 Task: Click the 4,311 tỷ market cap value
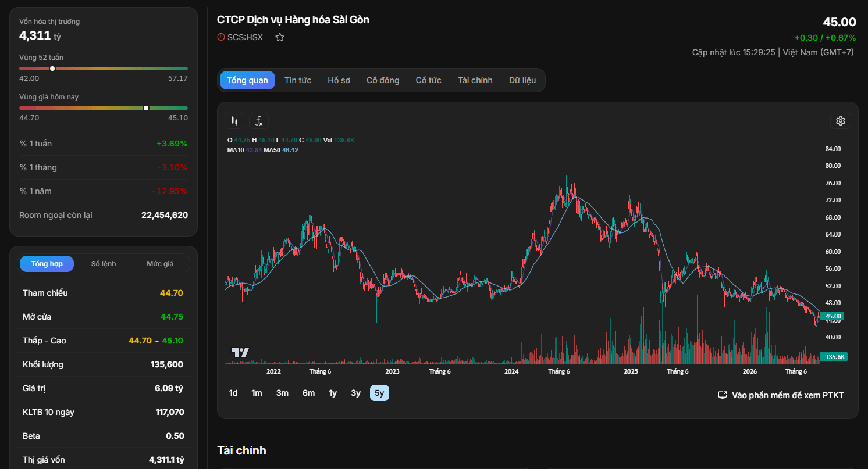click(x=40, y=35)
